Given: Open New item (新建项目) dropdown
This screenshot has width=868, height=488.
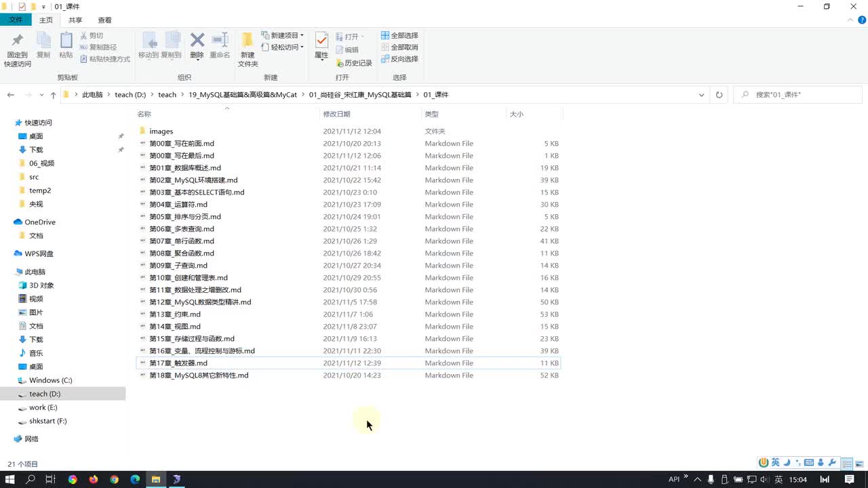Looking at the screenshot, I should point(283,35).
